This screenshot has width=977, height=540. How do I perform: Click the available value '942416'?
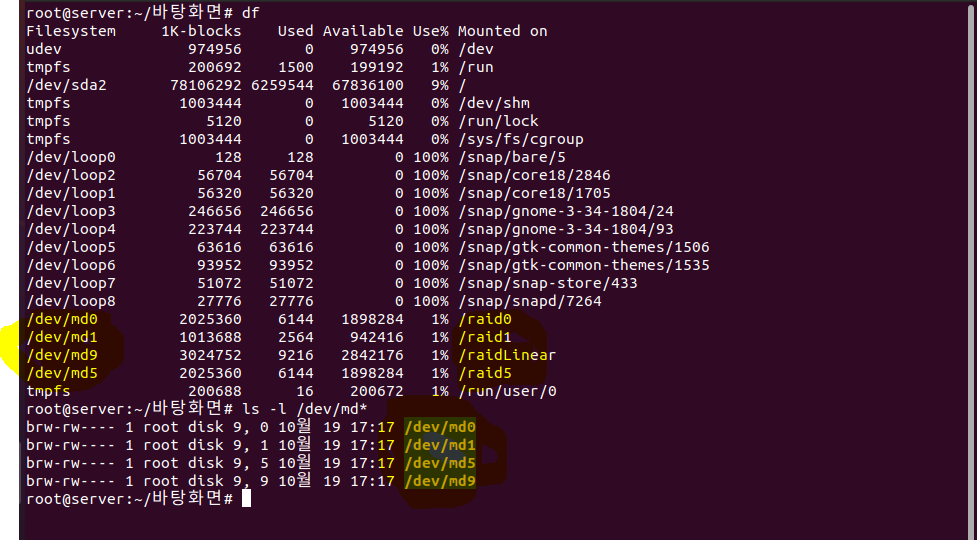[377, 338]
